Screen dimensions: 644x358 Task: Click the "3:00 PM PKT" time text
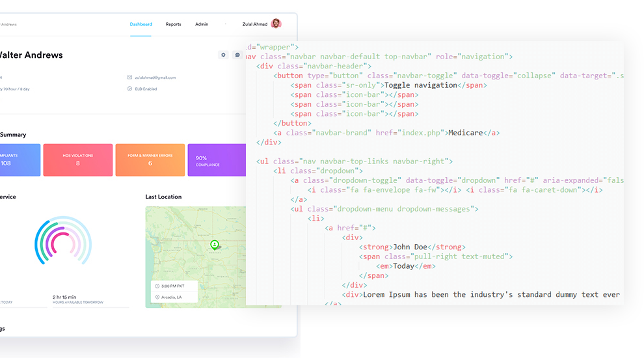(173, 286)
